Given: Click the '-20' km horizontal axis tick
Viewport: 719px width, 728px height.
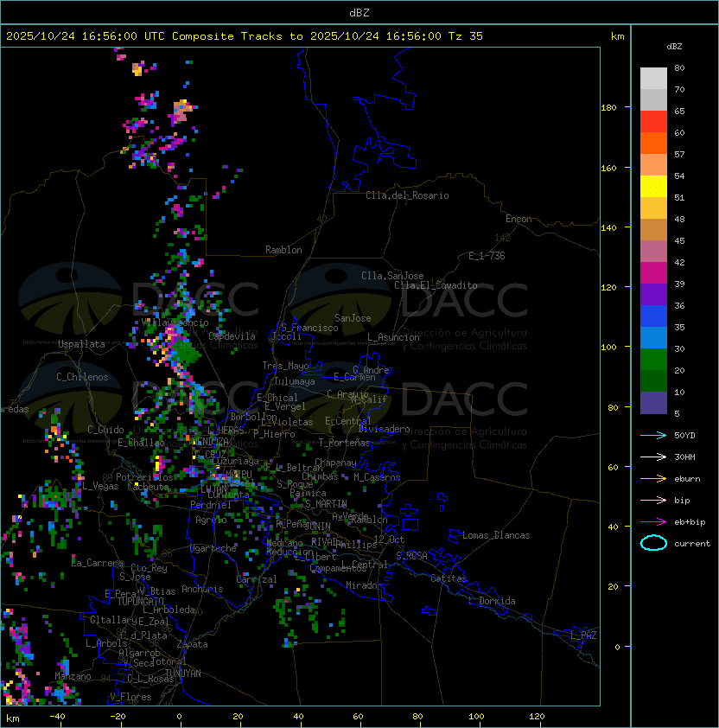Looking at the screenshot, I should tap(118, 717).
